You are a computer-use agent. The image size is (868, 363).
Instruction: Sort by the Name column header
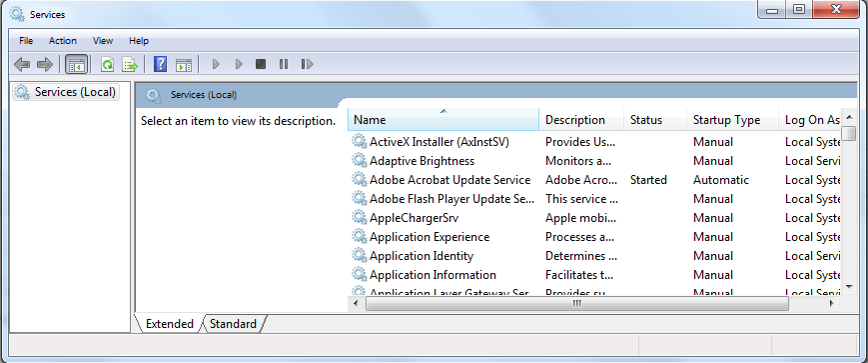coord(443,120)
